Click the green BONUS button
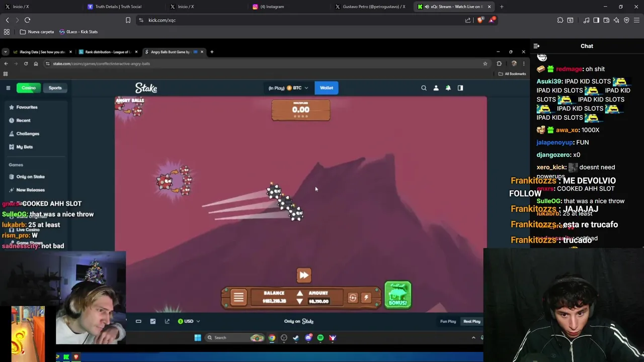Viewport: 644px width, 362px height. (x=398, y=295)
